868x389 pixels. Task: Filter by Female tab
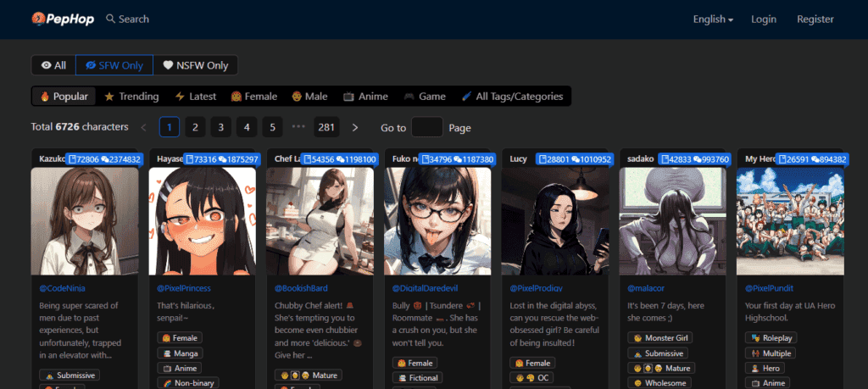point(255,97)
